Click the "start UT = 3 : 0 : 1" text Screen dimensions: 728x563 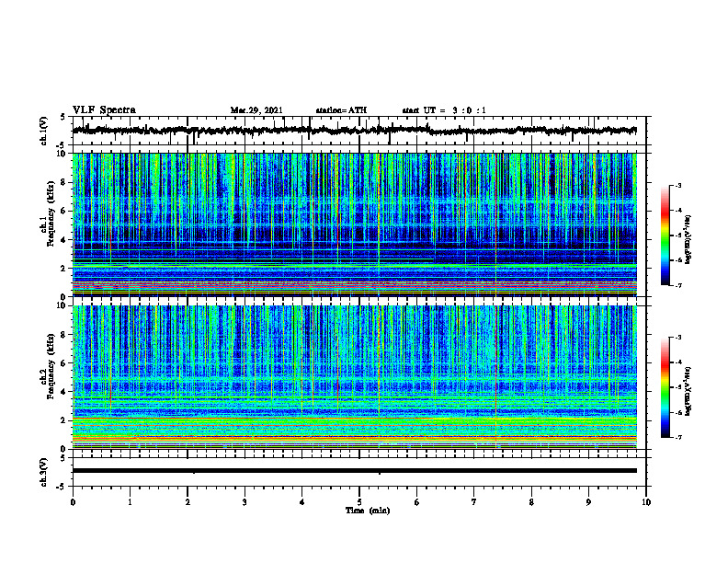tap(444, 110)
